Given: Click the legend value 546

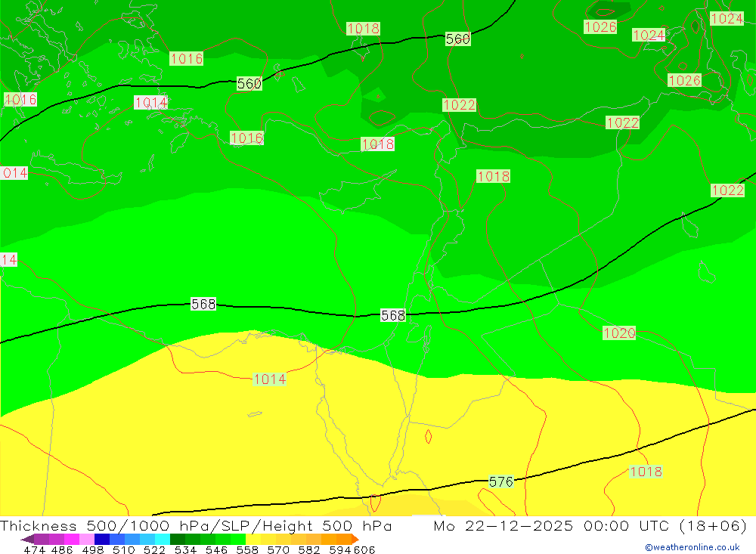Looking at the screenshot, I should [x=216, y=549].
